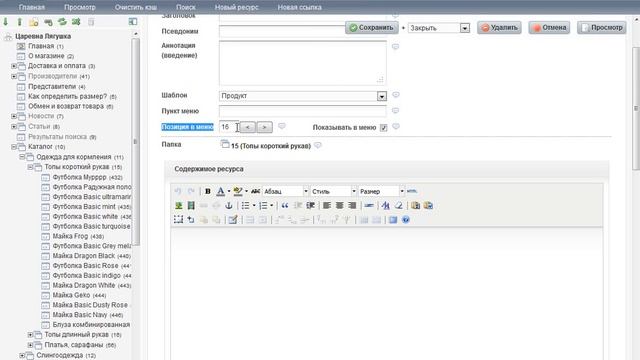Image resolution: width=640 pixels, height=360 pixels.
Task: Click the sort tree icon
Action: coord(76,22)
